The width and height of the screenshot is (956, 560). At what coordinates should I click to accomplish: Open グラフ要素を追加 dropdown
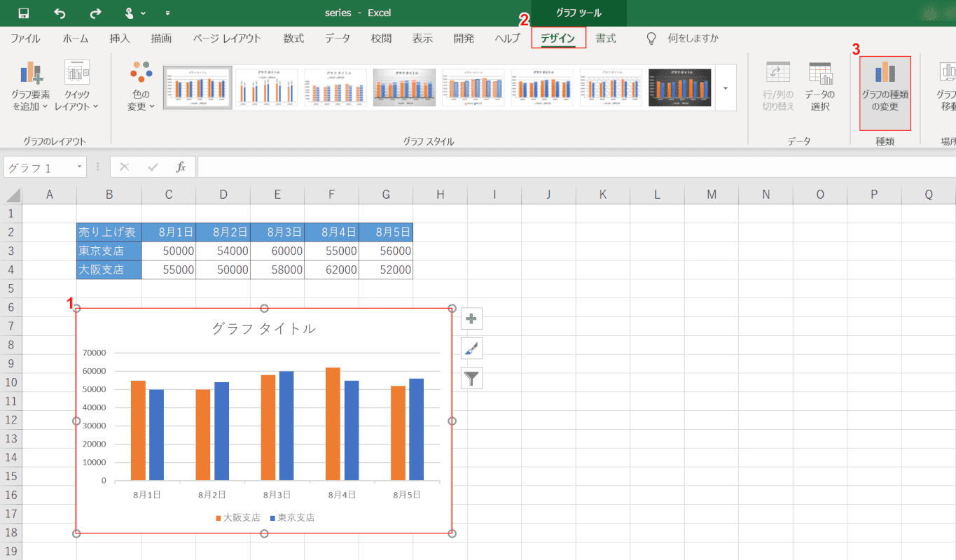(30, 86)
